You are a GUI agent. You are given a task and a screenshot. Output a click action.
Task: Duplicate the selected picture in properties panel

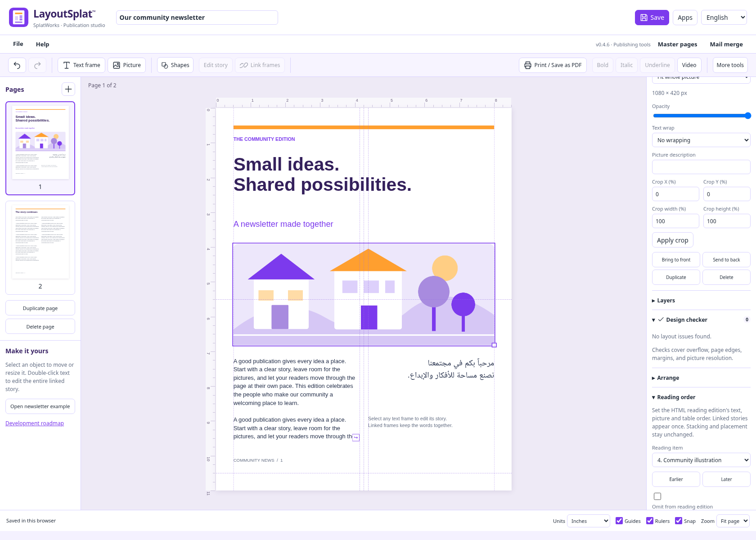pyautogui.click(x=676, y=277)
